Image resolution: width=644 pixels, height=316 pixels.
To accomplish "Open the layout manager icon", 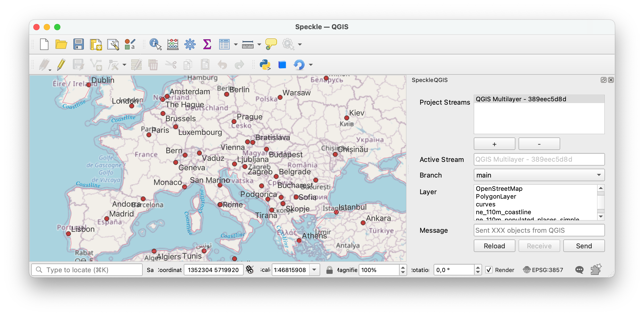I will pyautogui.click(x=113, y=44).
